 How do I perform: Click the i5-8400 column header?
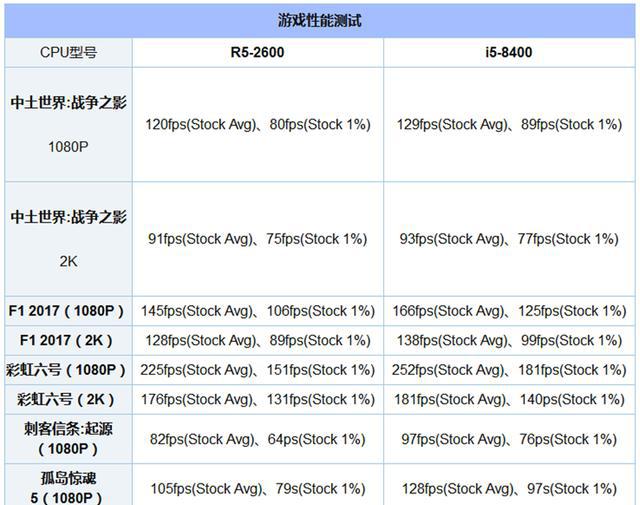tap(509, 53)
